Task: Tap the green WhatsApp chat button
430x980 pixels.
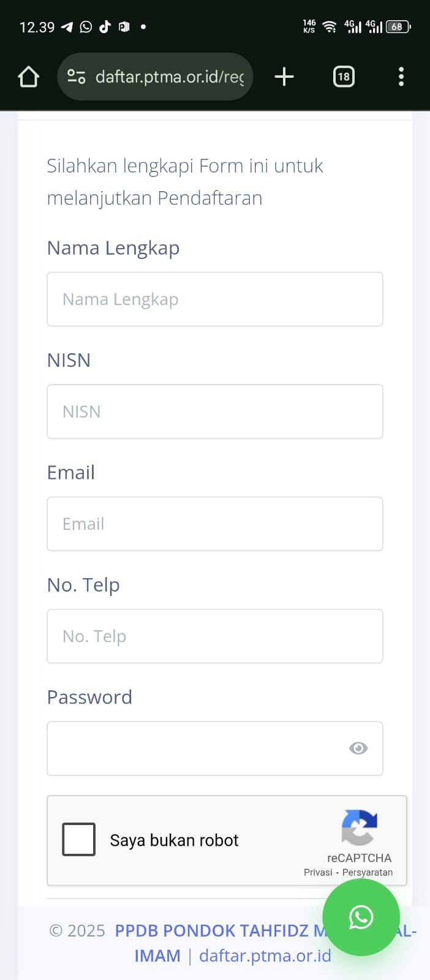Action: 361,917
